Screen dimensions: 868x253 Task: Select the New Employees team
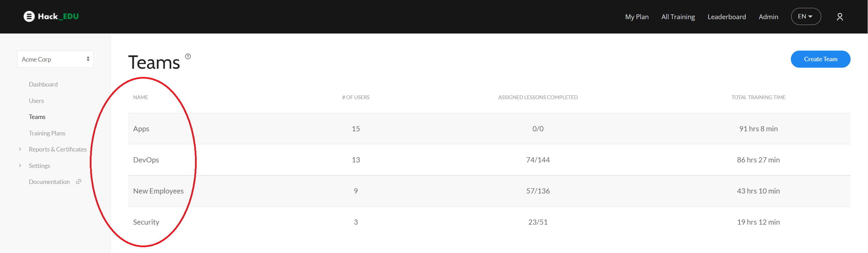coord(158,191)
